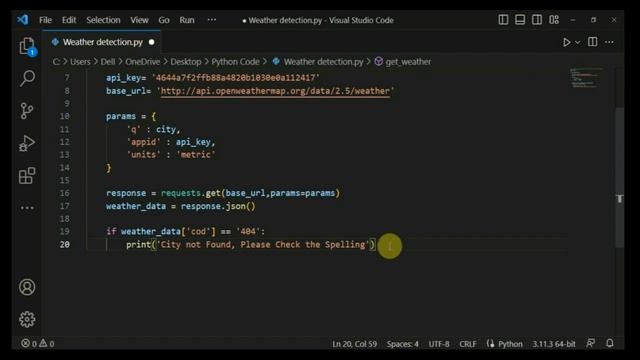This screenshot has width=640, height=360.
Task: Click requests.get call on line 16
Action: click(250, 193)
